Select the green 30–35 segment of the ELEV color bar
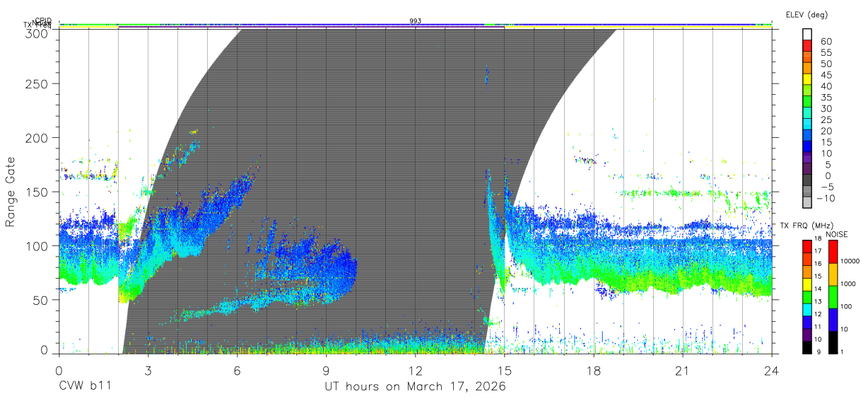The width and height of the screenshot is (868, 401). click(807, 103)
